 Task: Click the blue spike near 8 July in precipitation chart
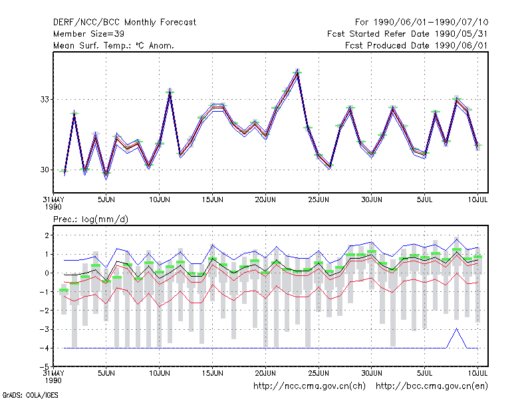pyautogui.click(x=457, y=329)
